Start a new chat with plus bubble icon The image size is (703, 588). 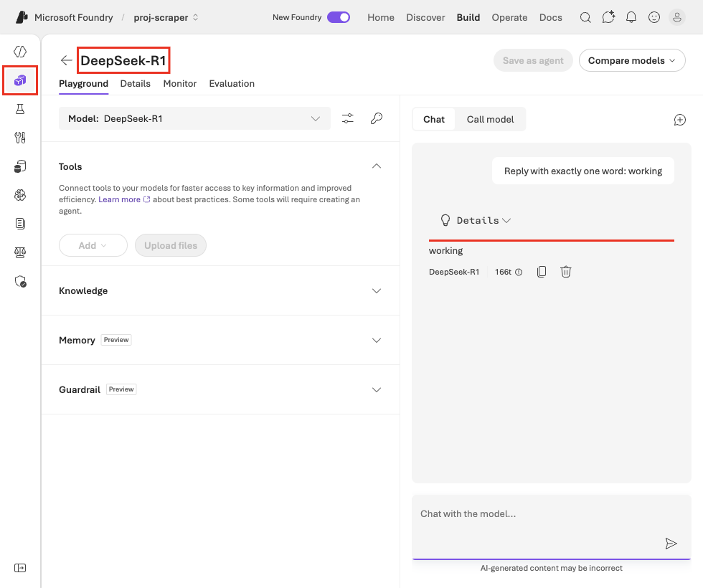click(680, 120)
